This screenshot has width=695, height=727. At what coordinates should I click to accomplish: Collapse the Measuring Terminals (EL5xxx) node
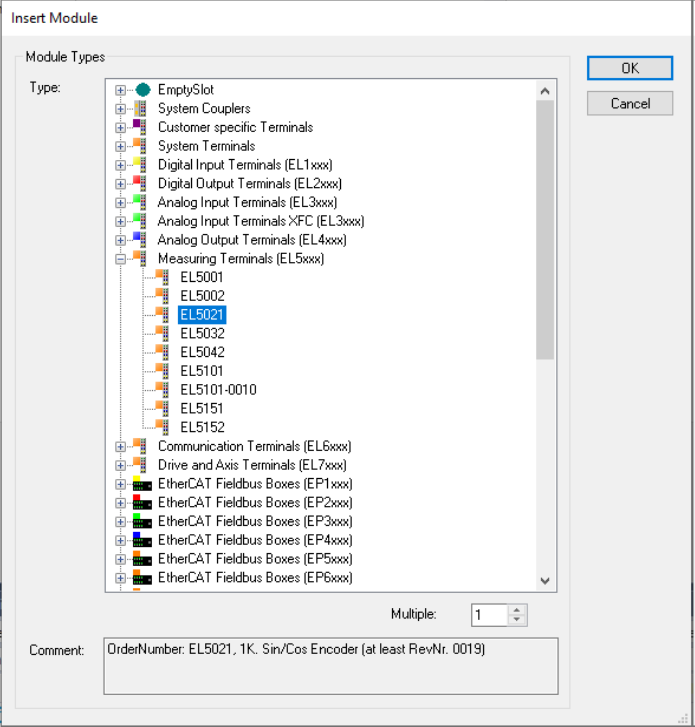(121, 259)
